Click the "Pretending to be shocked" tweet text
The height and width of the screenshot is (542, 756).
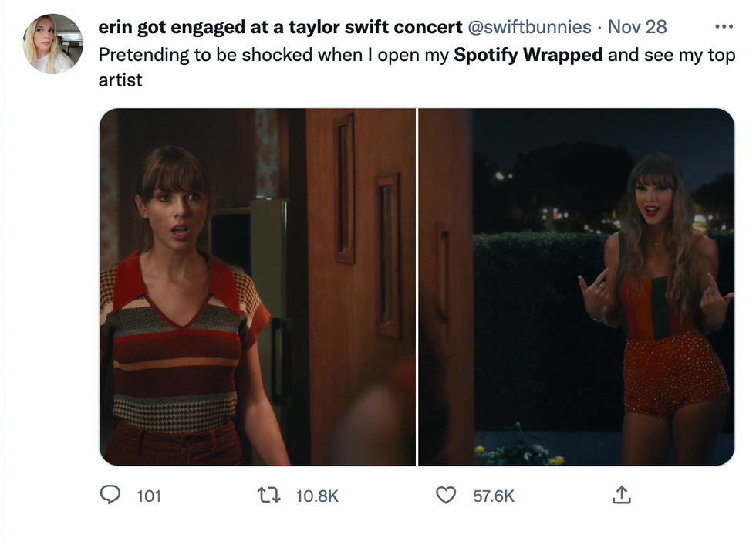(x=201, y=56)
